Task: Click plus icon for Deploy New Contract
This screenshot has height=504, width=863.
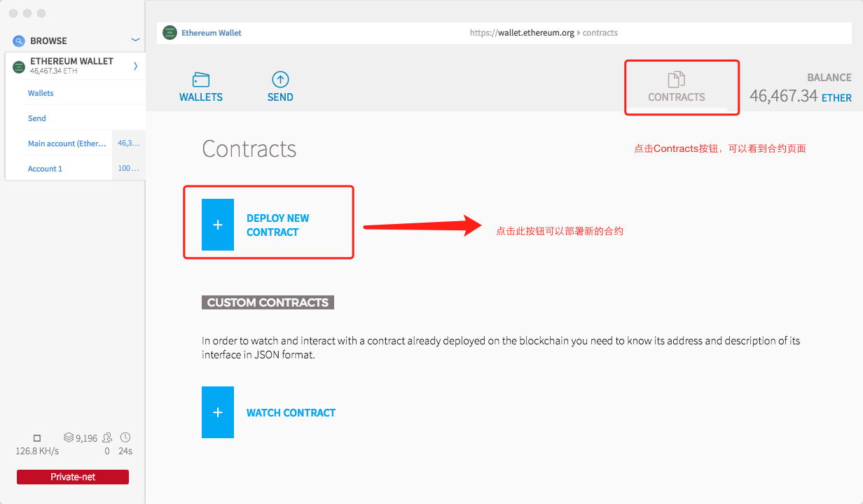Action: tap(218, 225)
